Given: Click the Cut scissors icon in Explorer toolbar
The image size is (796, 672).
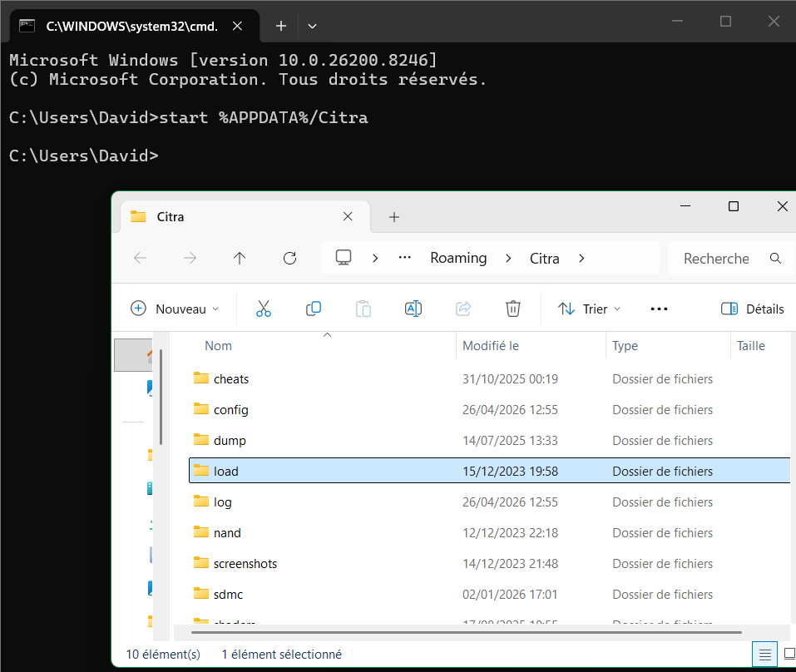Looking at the screenshot, I should (x=264, y=309).
